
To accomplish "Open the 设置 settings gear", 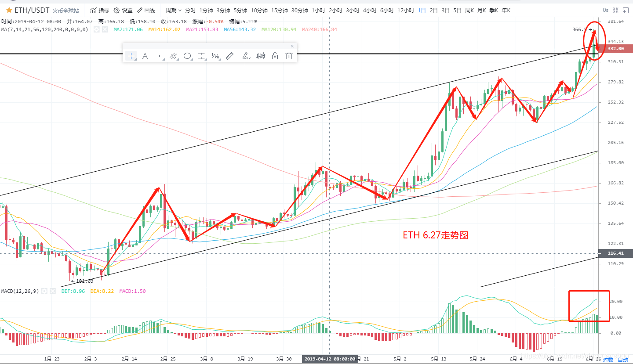I will (123, 10).
